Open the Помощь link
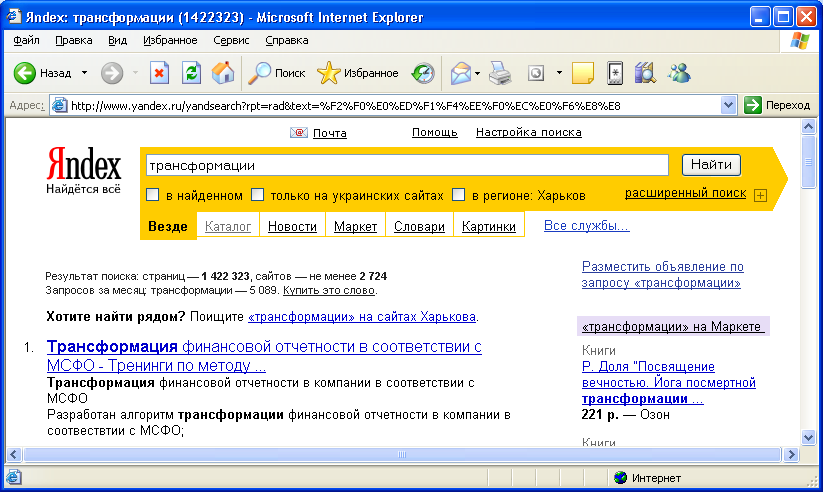The width and height of the screenshot is (823, 492). point(435,132)
